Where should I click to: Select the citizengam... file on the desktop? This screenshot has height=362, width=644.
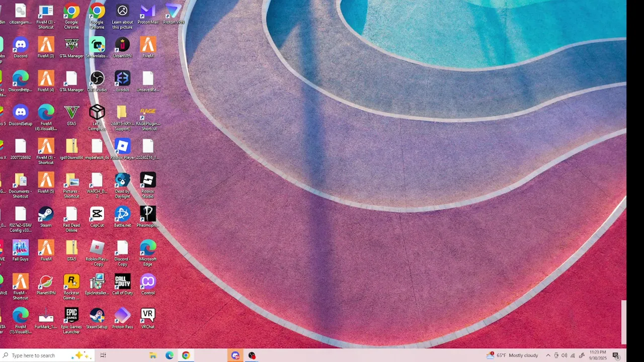tap(21, 15)
